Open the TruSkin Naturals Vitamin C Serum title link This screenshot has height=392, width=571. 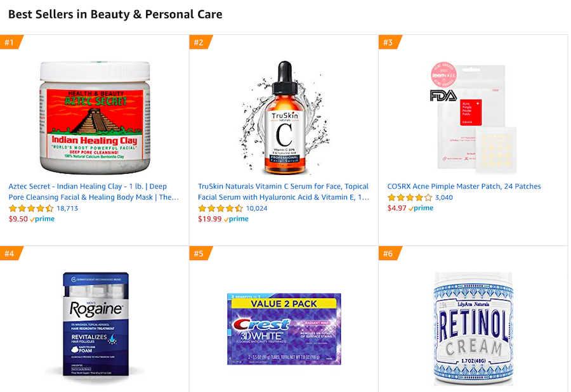tap(283, 192)
